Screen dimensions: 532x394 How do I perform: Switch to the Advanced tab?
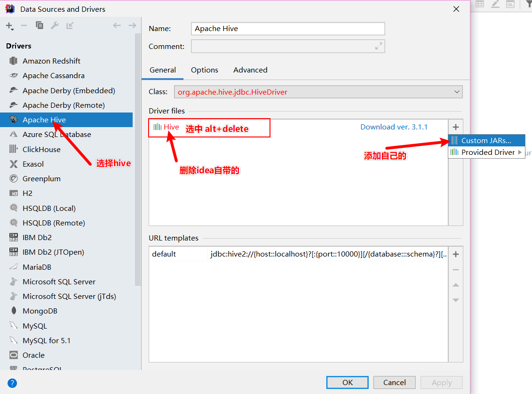click(x=250, y=70)
